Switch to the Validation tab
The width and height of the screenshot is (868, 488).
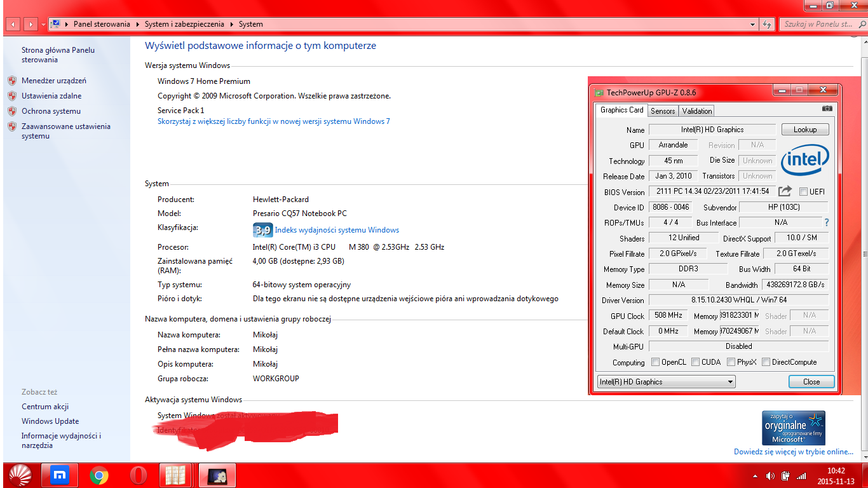click(697, 111)
